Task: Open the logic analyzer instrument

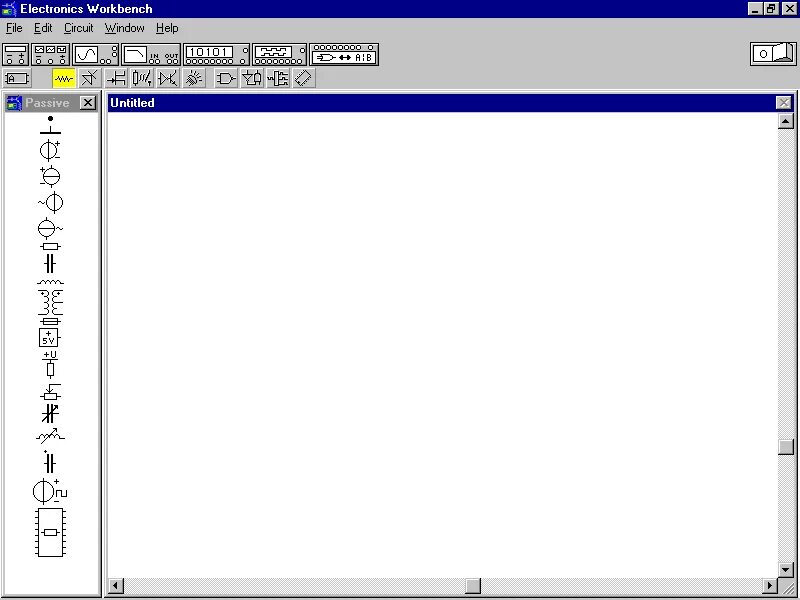Action: (280, 55)
